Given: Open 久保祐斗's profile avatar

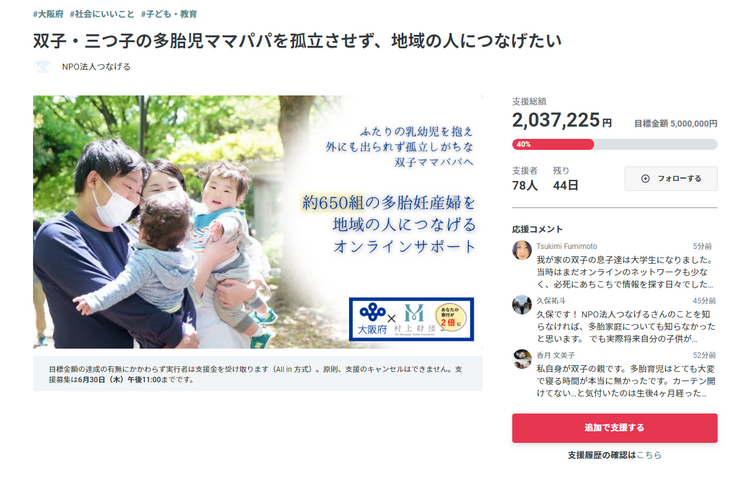Looking at the screenshot, I should [521, 305].
